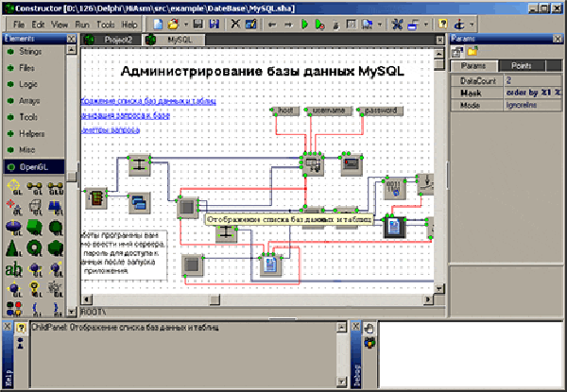The height and width of the screenshot is (392, 567).
Task: Open the Run menu
Action: [82, 25]
